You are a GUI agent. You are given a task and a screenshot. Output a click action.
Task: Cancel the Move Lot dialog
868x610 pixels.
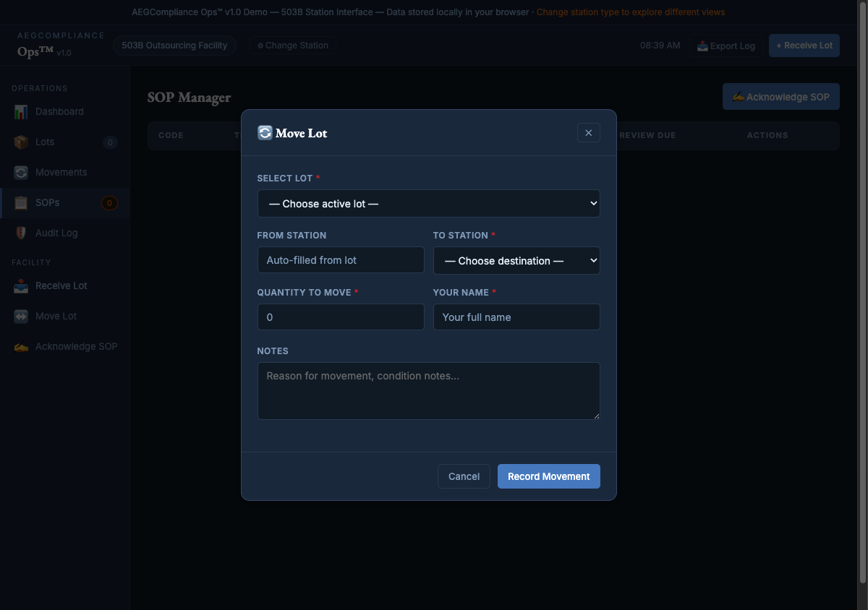click(x=464, y=476)
